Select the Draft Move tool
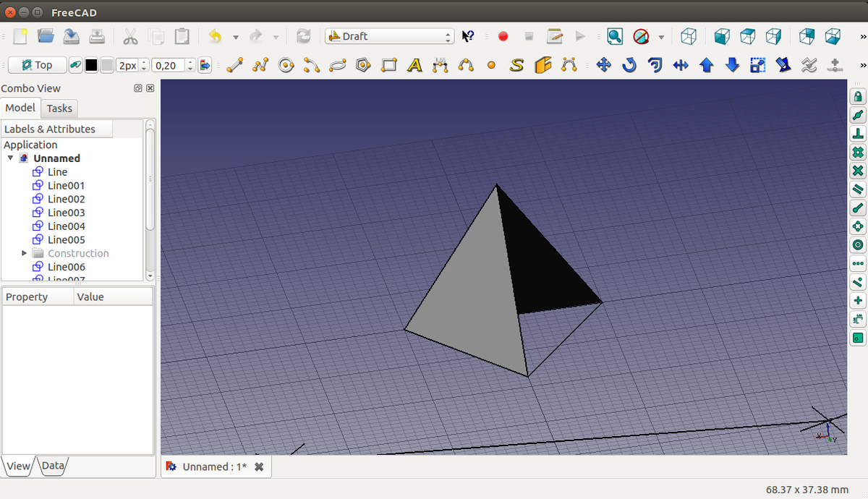Viewport: 868px width, 499px height. [x=603, y=65]
